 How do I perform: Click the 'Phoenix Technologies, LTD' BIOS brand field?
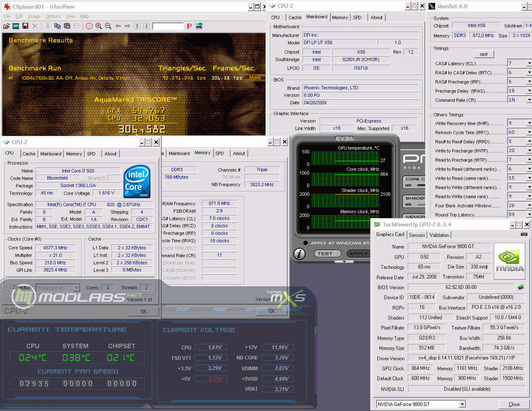point(360,88)
